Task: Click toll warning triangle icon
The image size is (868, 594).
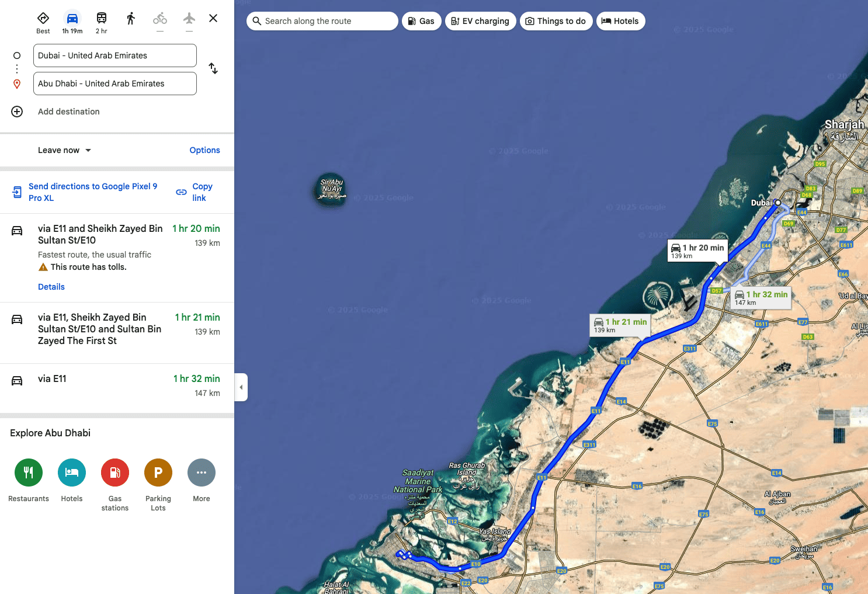Action: 43,267
